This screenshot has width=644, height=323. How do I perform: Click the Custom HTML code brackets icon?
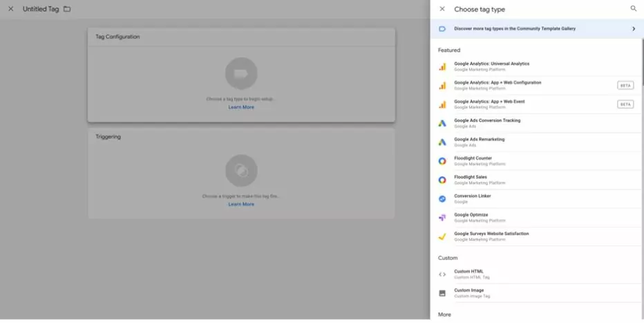442,275
